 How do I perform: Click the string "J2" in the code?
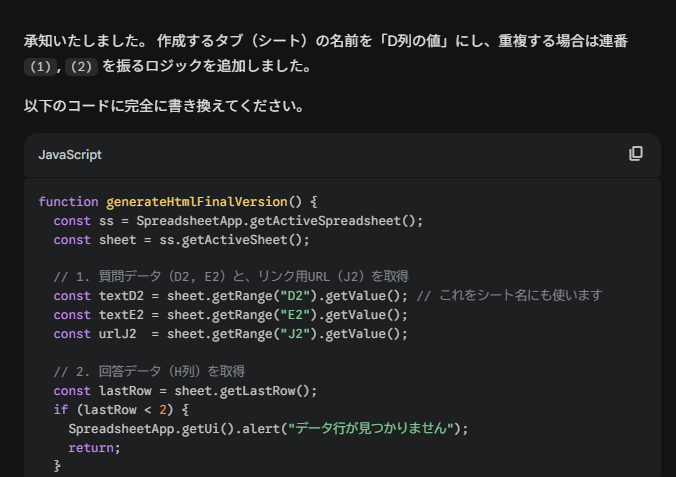[295, 334]
